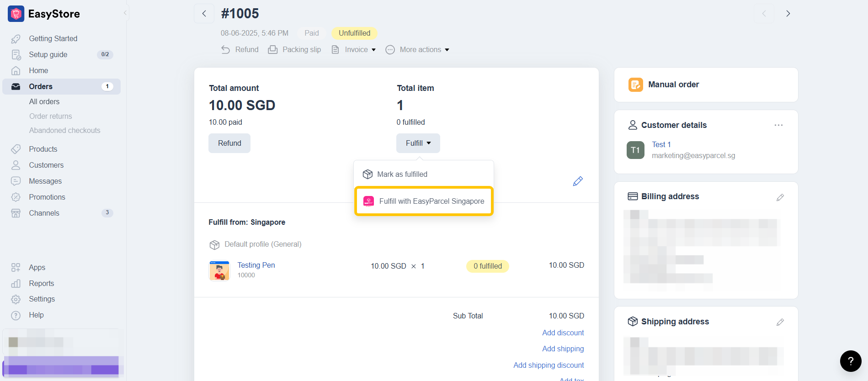The height and width of the screenshot is (381, 868).
Task: Open the Test 1 customer link
Action: point(661,144)
